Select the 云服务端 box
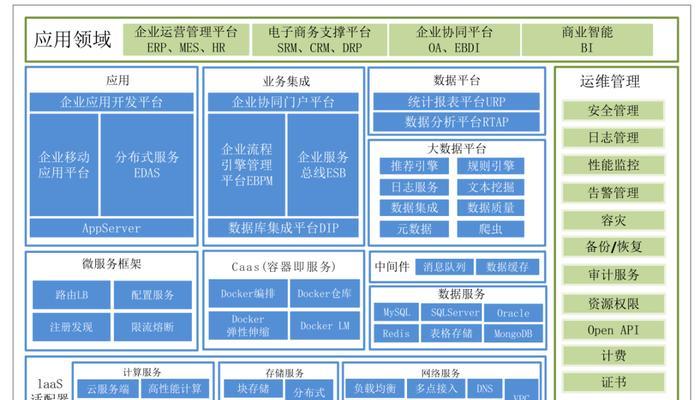 click(x=108, y=389)
